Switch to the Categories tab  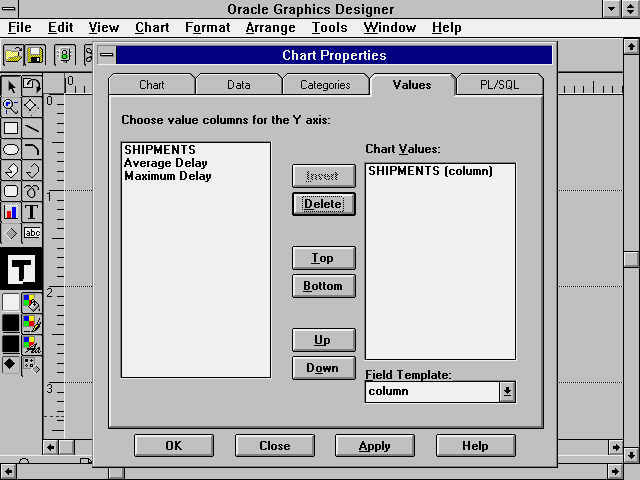[x=325, y=85]
